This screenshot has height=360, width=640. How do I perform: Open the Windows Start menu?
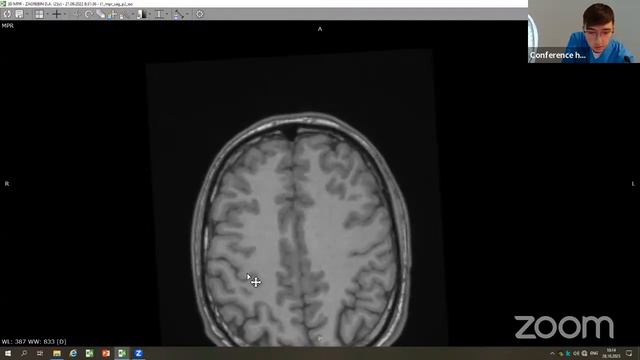[8, 353]
